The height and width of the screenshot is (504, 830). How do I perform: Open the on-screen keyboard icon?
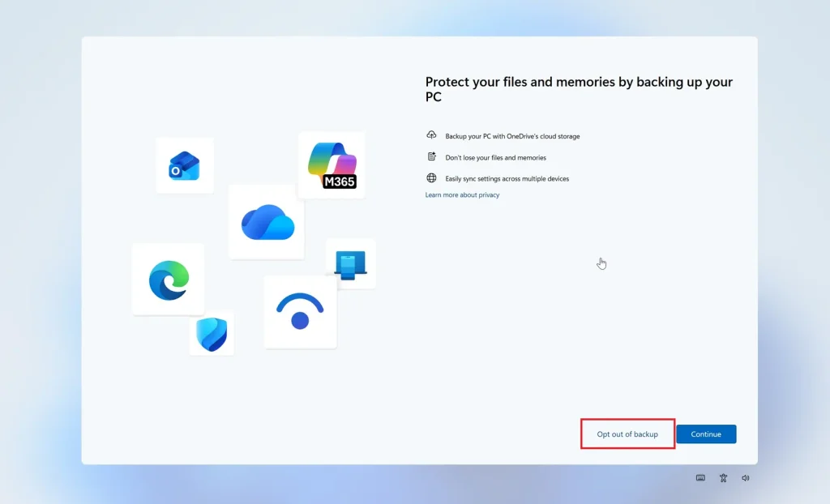[700, 477]
